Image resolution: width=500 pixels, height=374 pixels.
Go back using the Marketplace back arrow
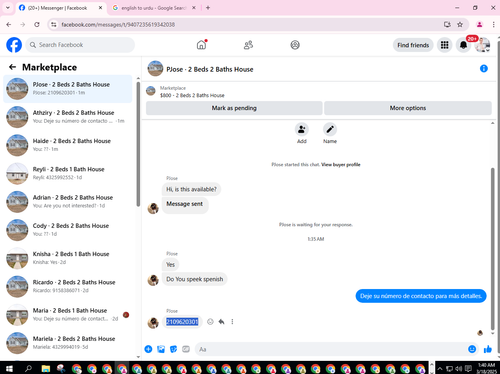12,67
